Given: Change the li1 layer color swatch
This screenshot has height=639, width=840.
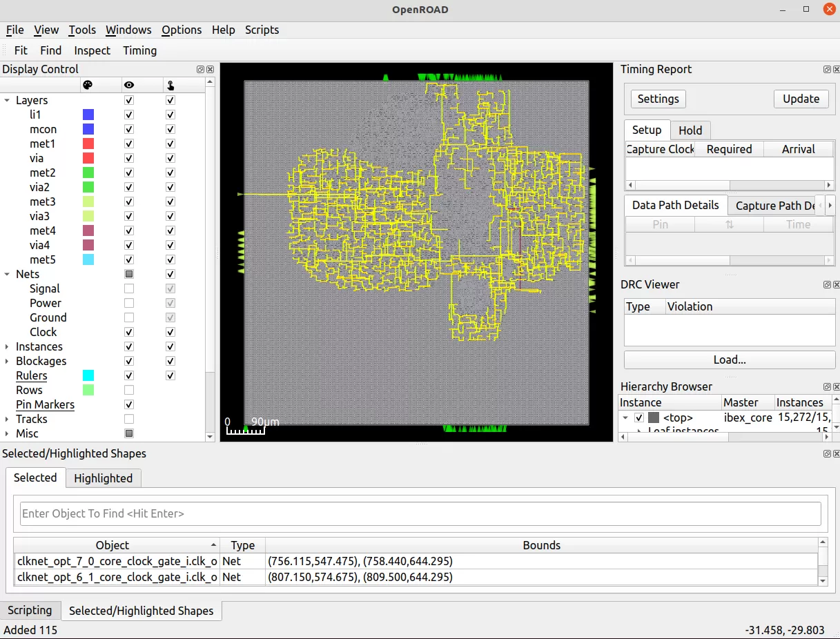Looking at the screenshot, I should pos(88,115).
